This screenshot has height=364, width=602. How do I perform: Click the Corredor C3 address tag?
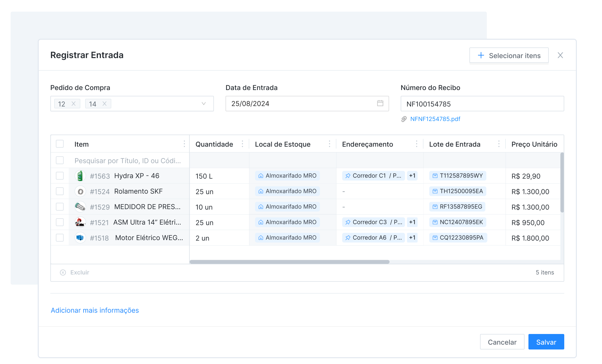click(x=373, y=222)
